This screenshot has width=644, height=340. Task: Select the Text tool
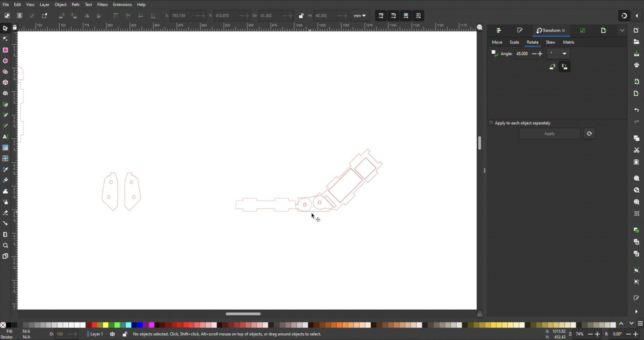tap(5, 137)
